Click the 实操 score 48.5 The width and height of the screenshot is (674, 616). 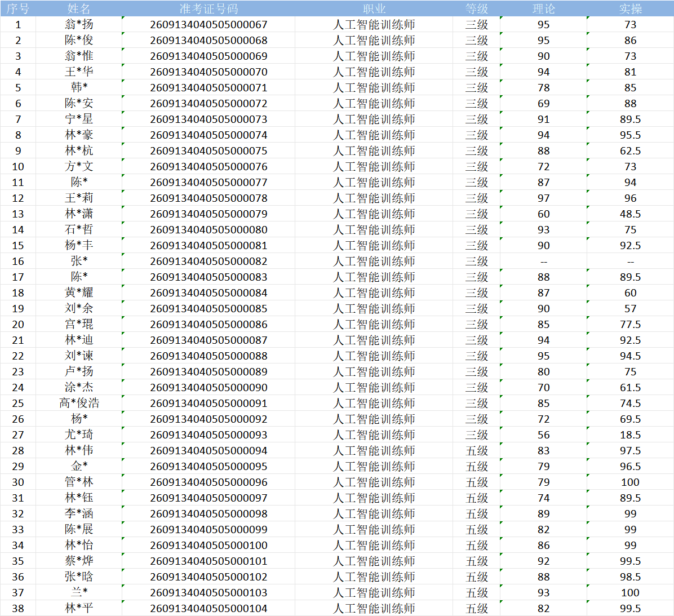[630, 214]
